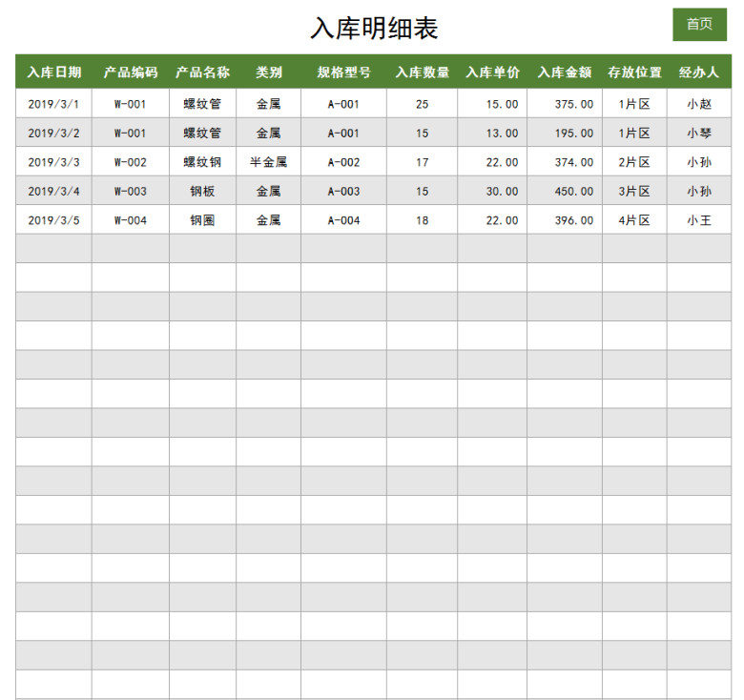
Task: Select 金属 category in 2019/3/1 row
Action: [x=269, y=104]
